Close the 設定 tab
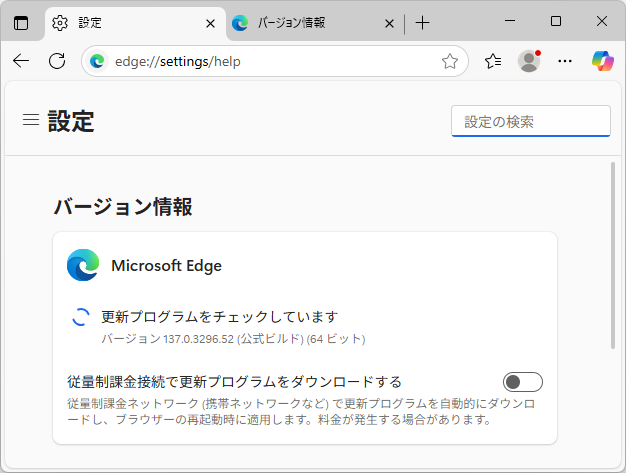 tap(210, 24)
